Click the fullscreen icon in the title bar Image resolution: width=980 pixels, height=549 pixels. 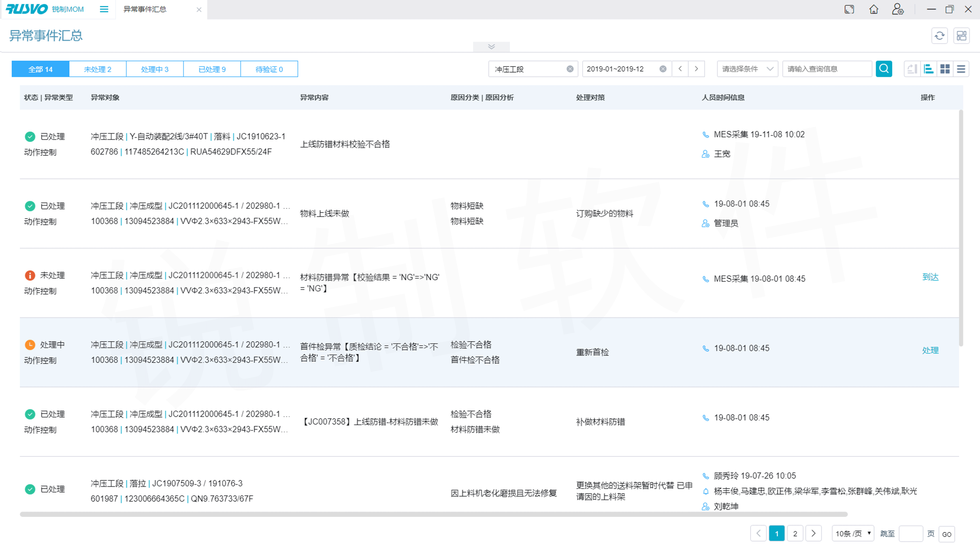(x=849, y=9)
